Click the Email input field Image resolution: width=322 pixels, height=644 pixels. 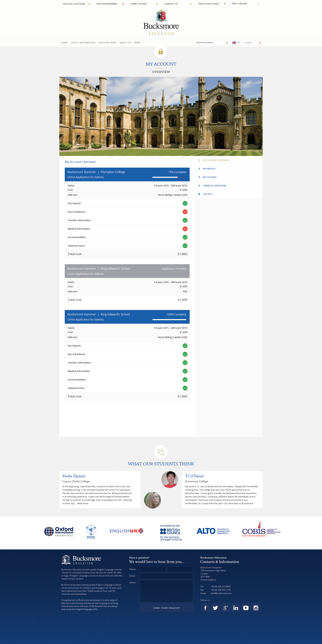[x=166, y=576]
